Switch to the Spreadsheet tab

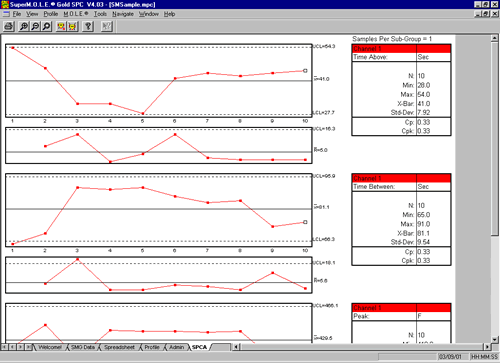[x=119, y=347]
